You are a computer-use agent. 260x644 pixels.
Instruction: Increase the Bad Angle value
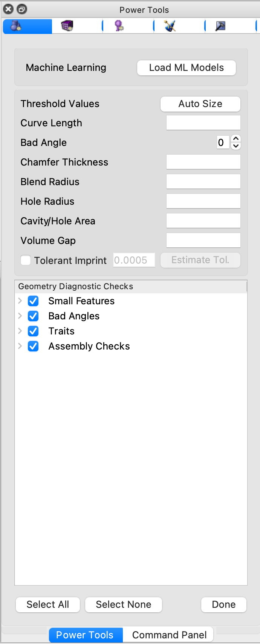pyautogui.click(x=236, y=139)
